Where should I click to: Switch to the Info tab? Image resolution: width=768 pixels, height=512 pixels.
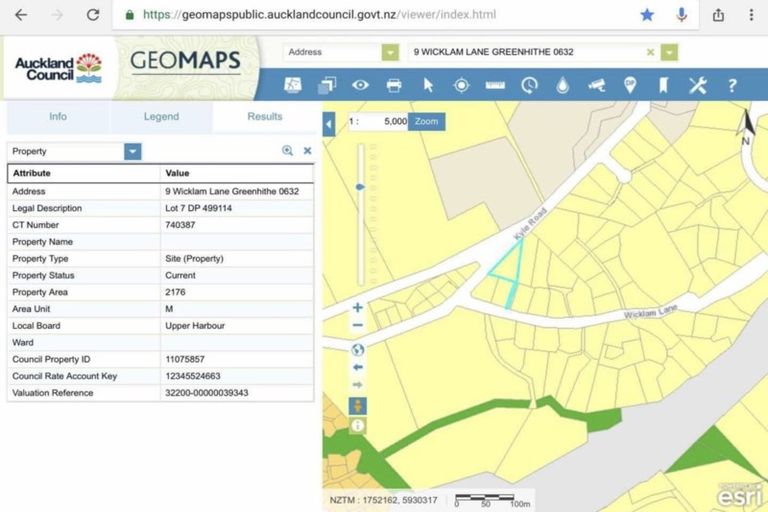[58, 117]
